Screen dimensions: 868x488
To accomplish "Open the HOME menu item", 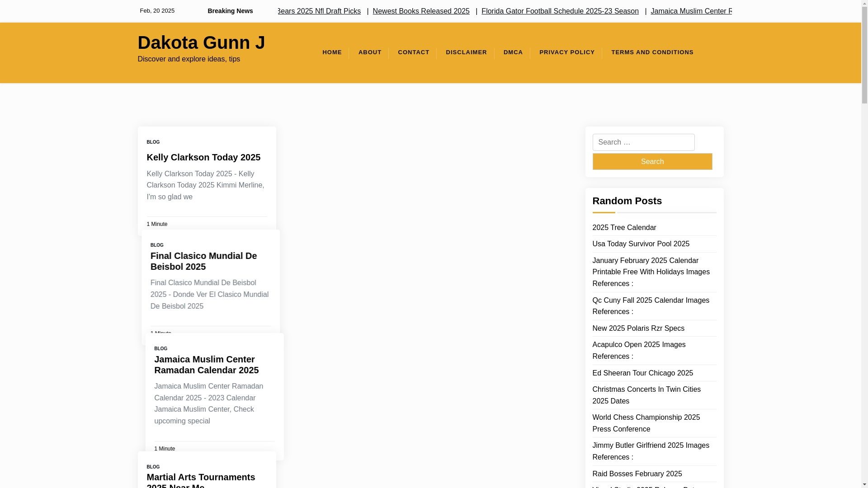I will [332, 52].
